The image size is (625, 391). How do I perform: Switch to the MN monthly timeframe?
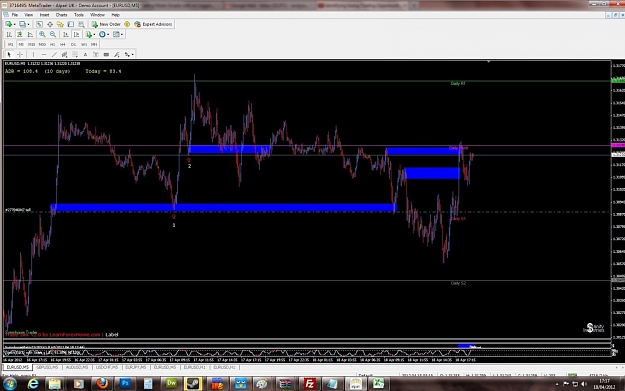tap(94, 44)
